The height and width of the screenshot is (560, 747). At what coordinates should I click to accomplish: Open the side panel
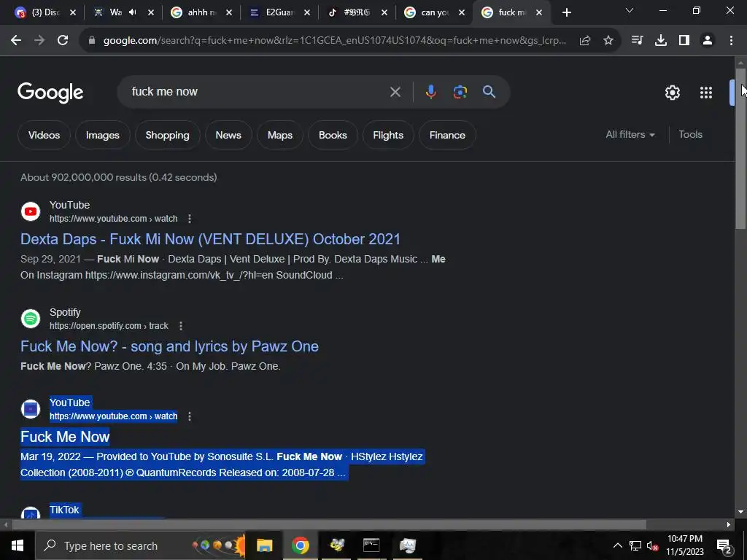(x=684, y=41)
